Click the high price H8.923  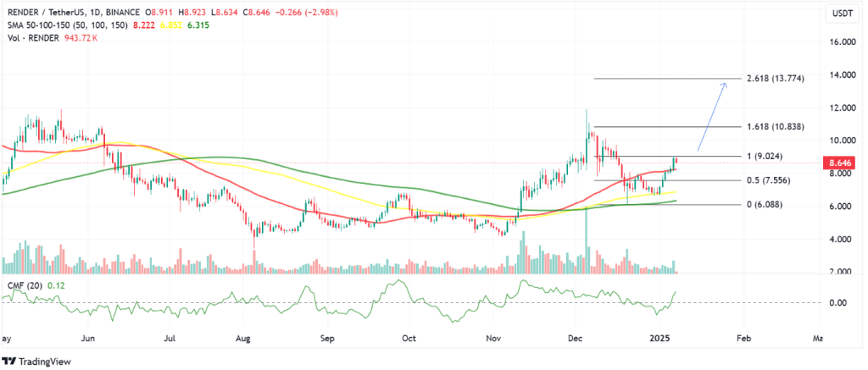pos(192,12)
